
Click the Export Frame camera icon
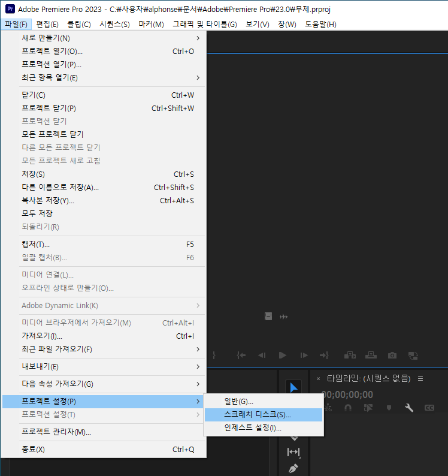(392, 355)
